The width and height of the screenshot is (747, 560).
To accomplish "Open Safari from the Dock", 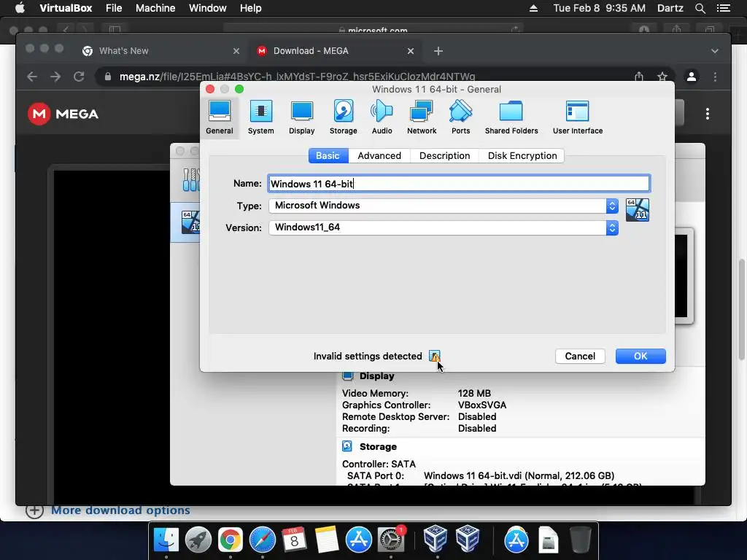I will pyautogui.click(x=263, y=540).
